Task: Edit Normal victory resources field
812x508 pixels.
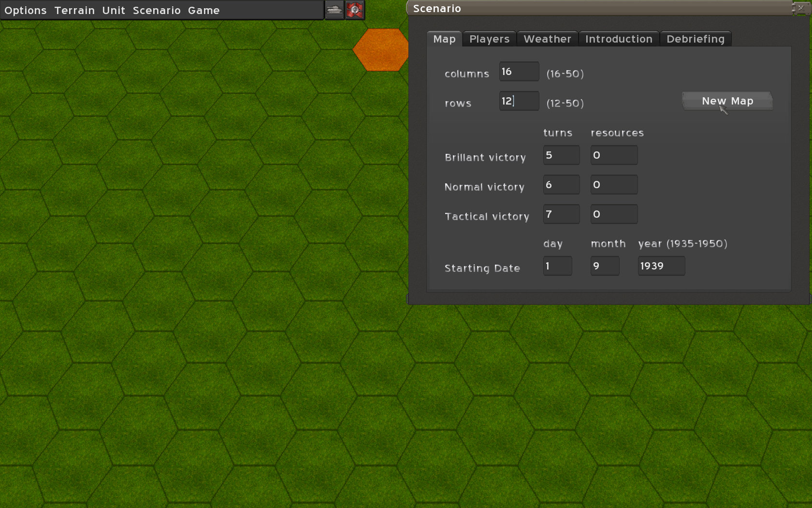Action: [614, 185]
